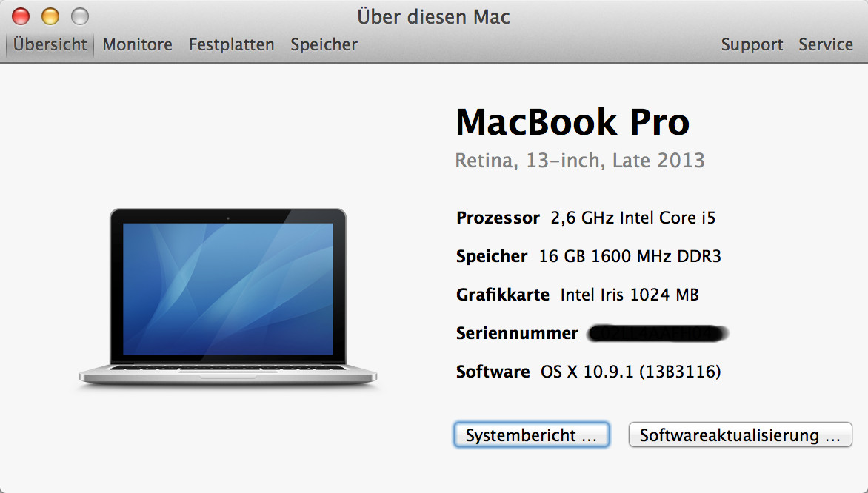Minimize window with yellow button

(x=50, y=16)
